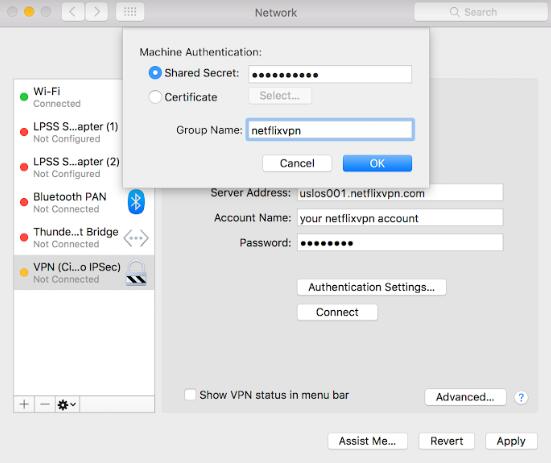Add a new network service with plus
Screen dimensions: 551x463
(x=24, y=404)
